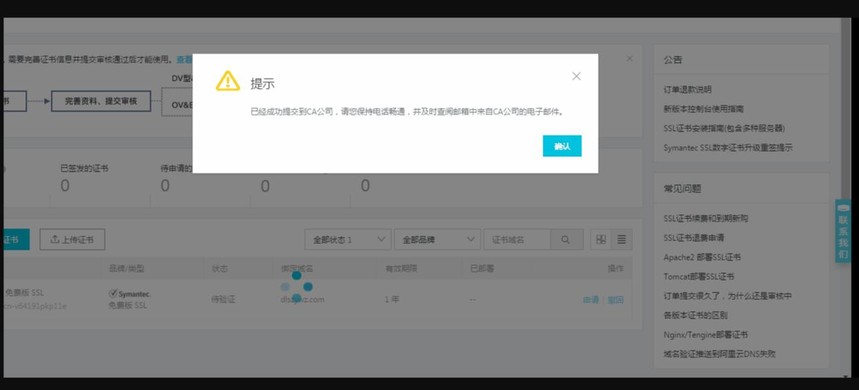859x390 pixels.
Task: Click the 完善资料、提交审核 step box
Action: pos(101,101)
